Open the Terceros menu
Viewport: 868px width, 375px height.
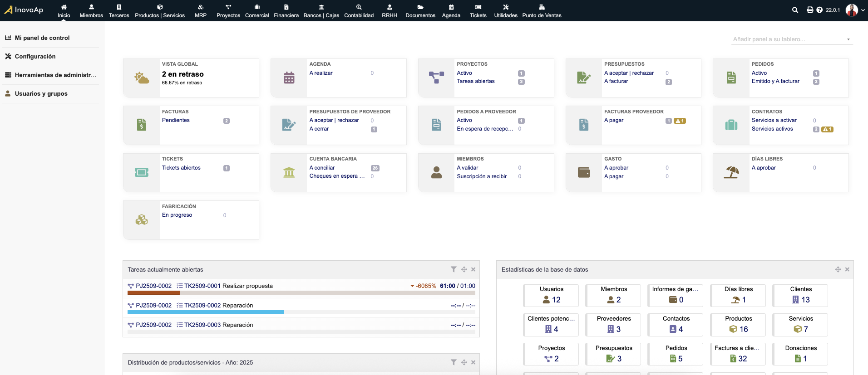pos(119,11)
